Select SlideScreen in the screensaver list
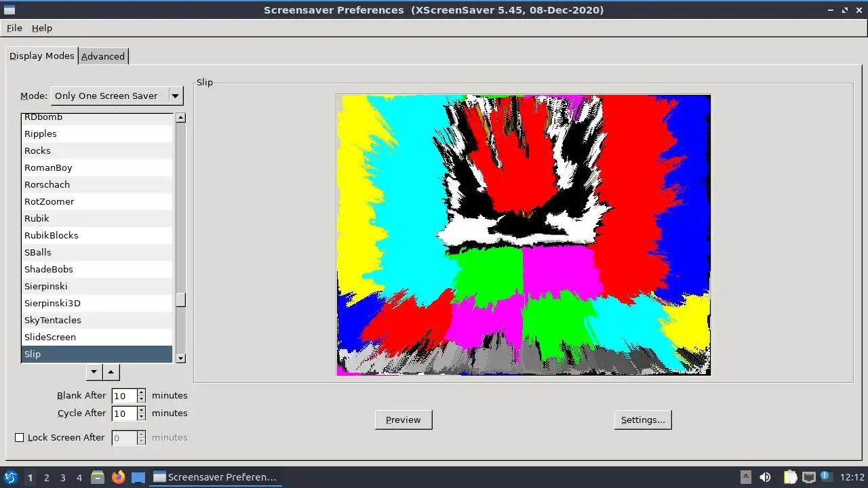This screenshot has width=868, height=488. pyautogui.click(x=97, y=337)
